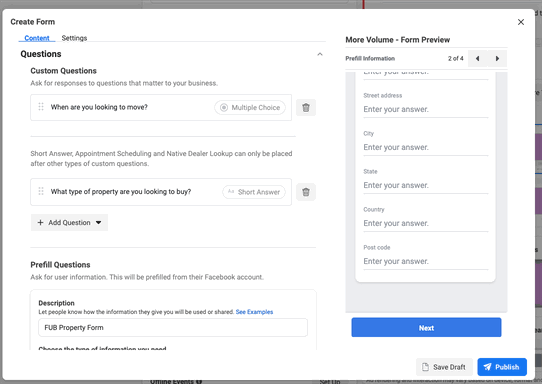Go to next form preview page

497,58
